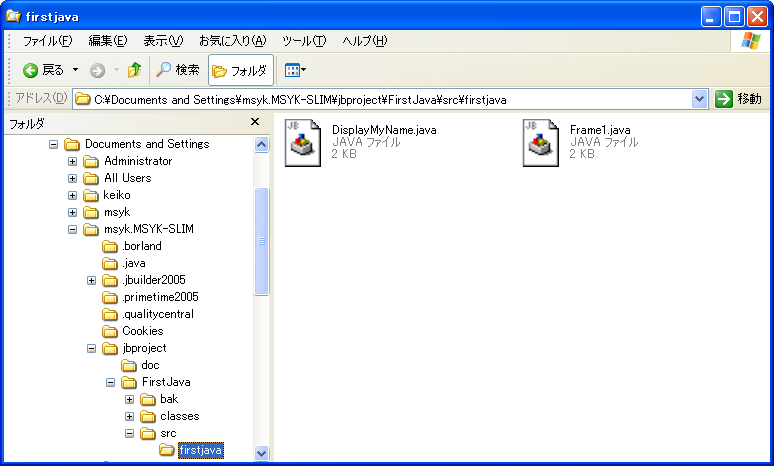Open the File (ファイル) menu

click(47, 41)
